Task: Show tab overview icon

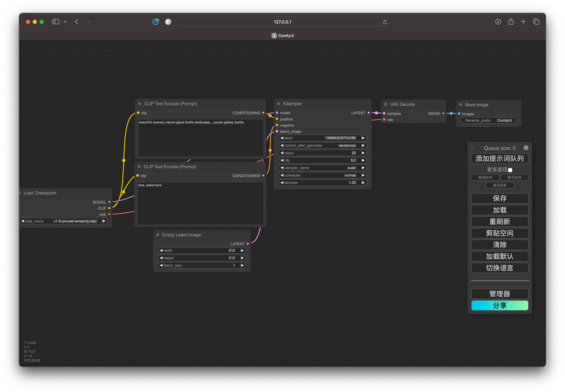Action: click(536, 22)
